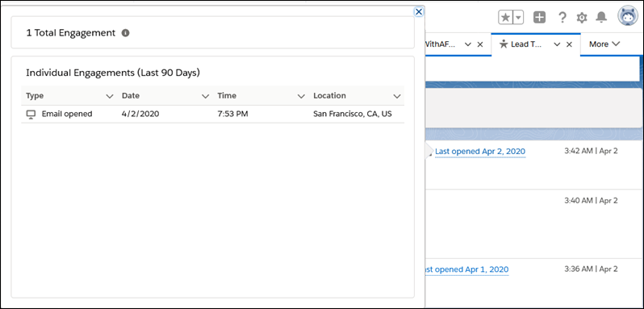Image resolution: width=644 pixels, height=309 pixels.
Task: Open the Last opened Apr 2, 2020 link
Action: coord(480,152)
